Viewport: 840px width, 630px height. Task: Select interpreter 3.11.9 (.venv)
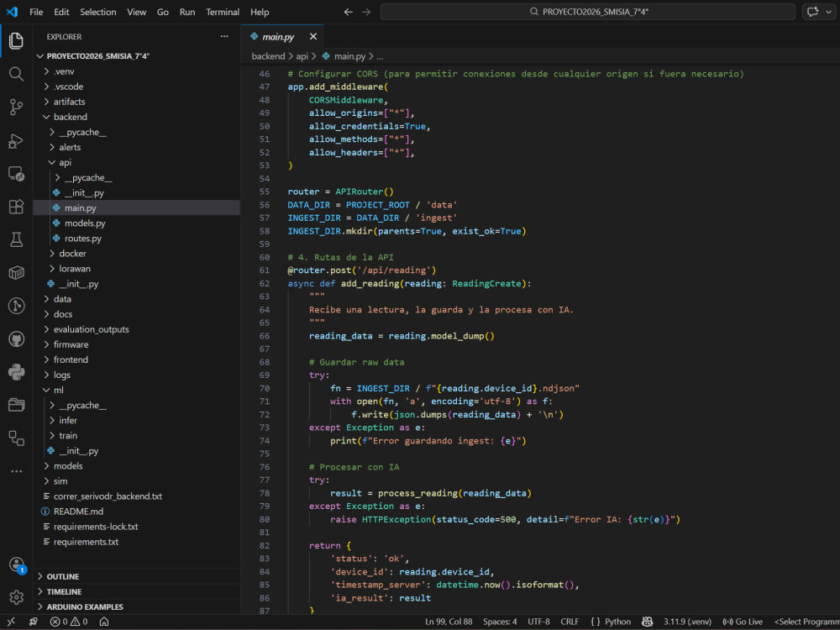687,622
